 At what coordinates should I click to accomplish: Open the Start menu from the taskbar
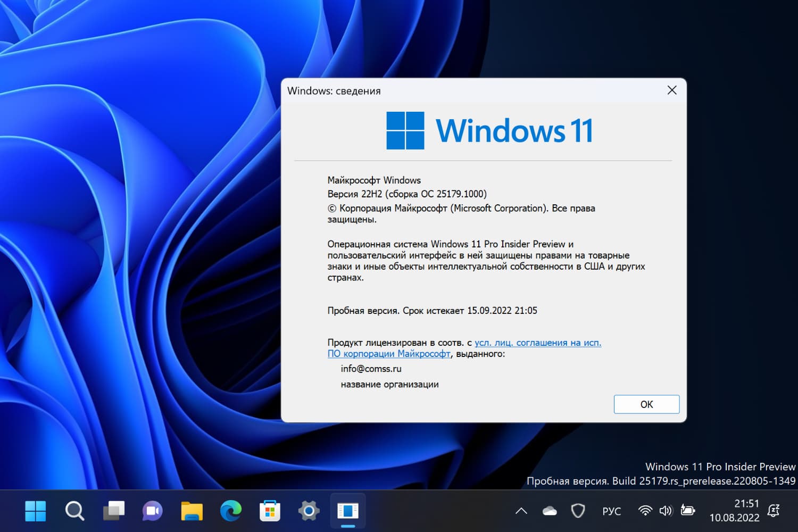tap(36, 511)
